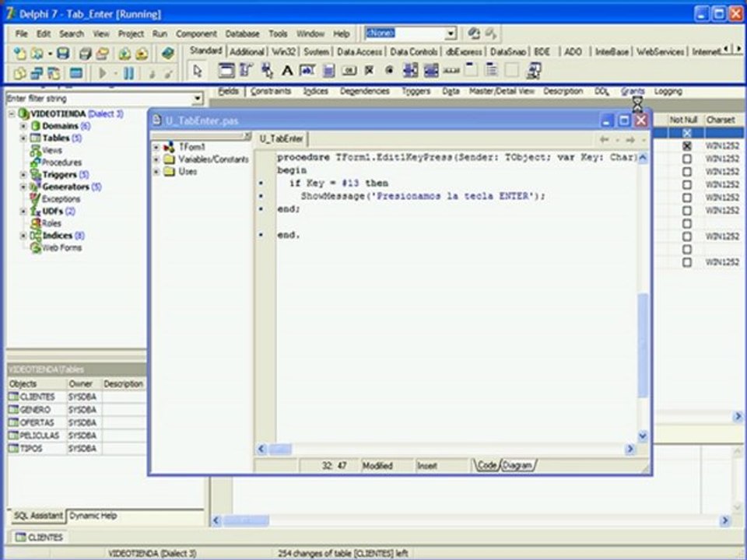Open the Help contents book icon
Screen dimensions: 747x560
[x=167, y=54]
